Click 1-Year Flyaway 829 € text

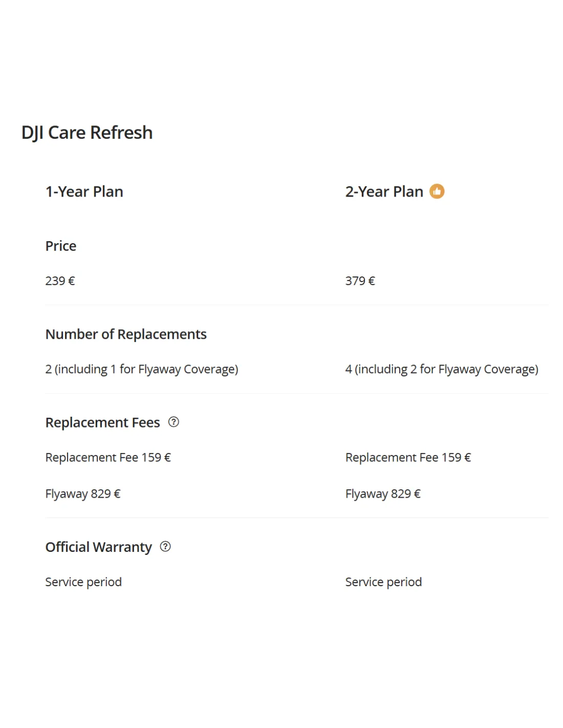pos(83,494)
